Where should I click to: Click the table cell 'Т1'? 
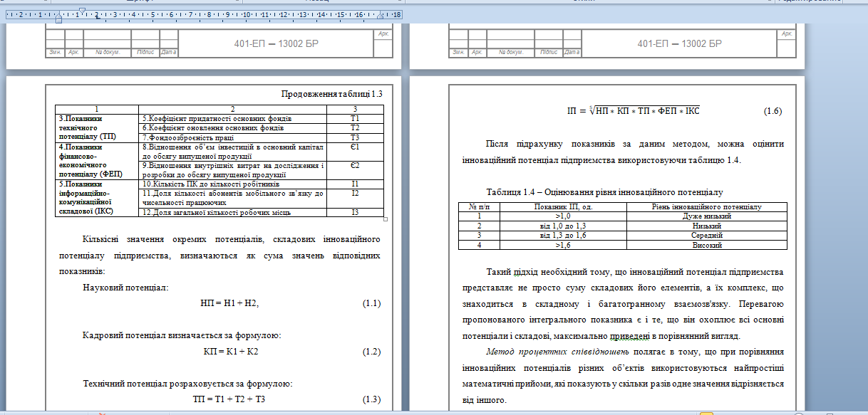pyautogui.click(x=355, y=118)
